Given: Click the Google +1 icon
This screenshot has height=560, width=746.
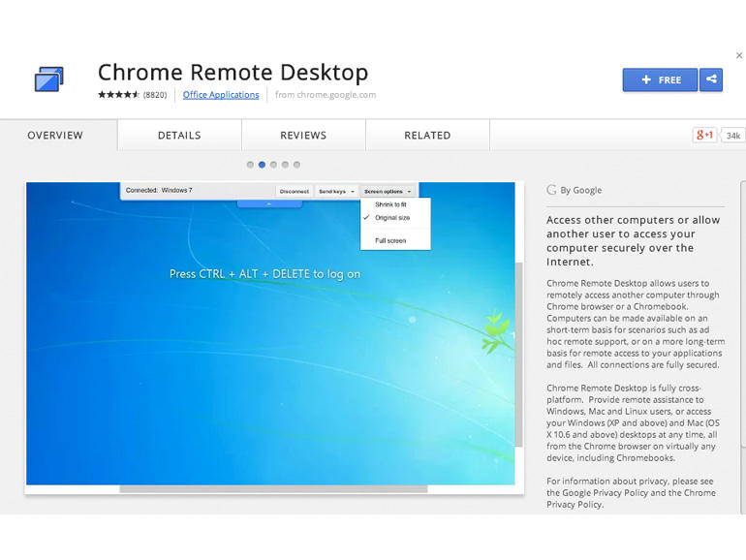Looking at the screenshot, I should click(704, 135).
